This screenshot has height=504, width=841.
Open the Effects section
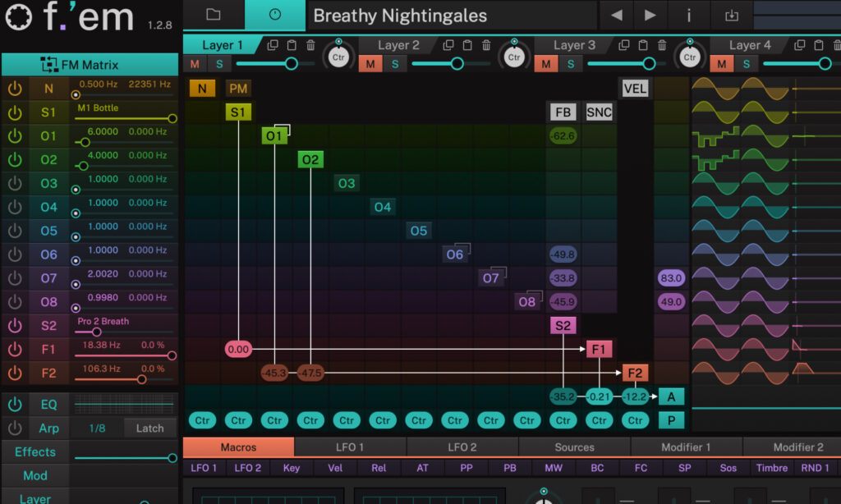34,451
